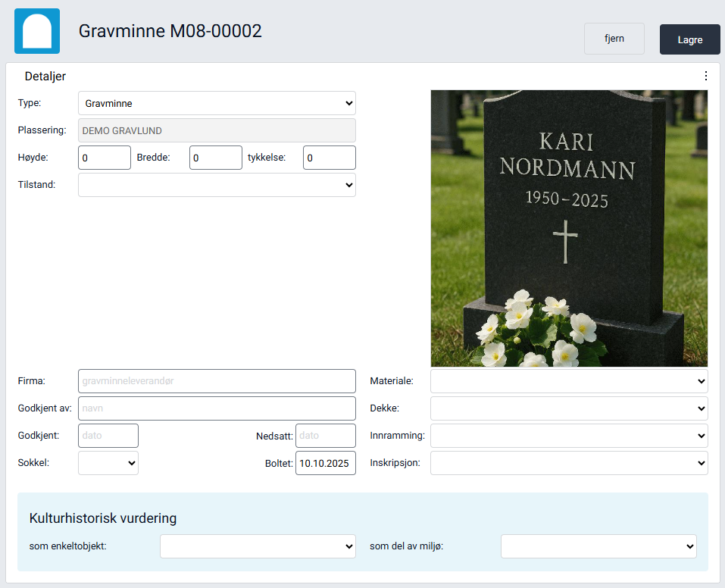725x588 pixels.
Task: Click the tykkelse input field
Action: [x=329, y=157]
